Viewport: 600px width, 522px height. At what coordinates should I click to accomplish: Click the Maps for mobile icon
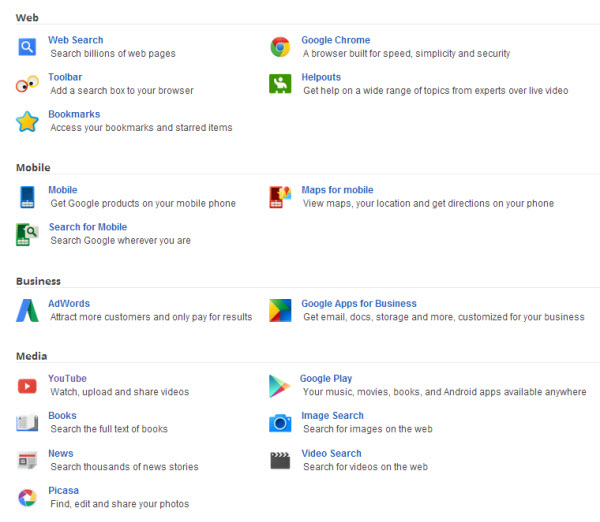[x=280, y=197]
